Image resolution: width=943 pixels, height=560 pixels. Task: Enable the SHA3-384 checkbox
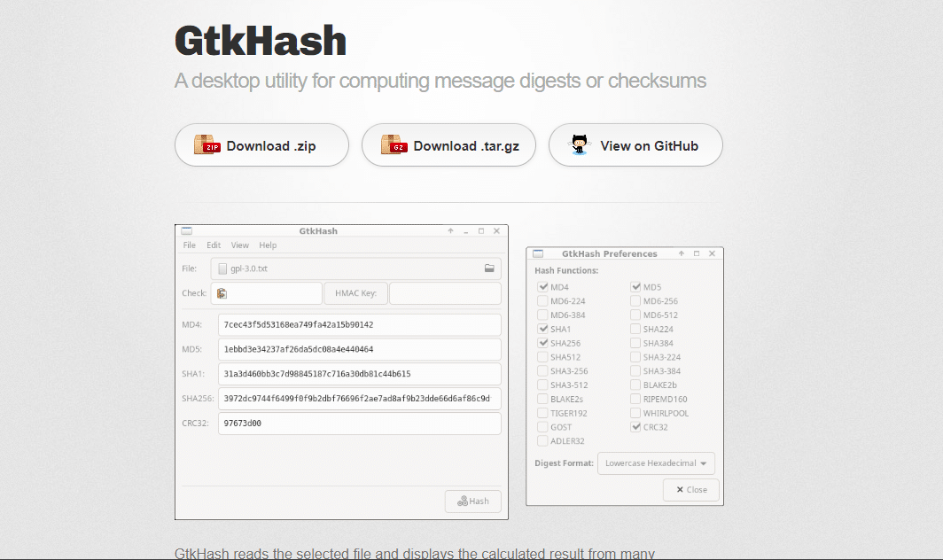(635, 371)
